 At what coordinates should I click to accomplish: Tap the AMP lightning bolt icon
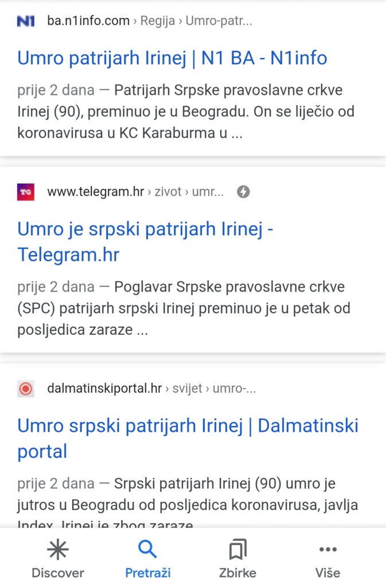(243, 192)
